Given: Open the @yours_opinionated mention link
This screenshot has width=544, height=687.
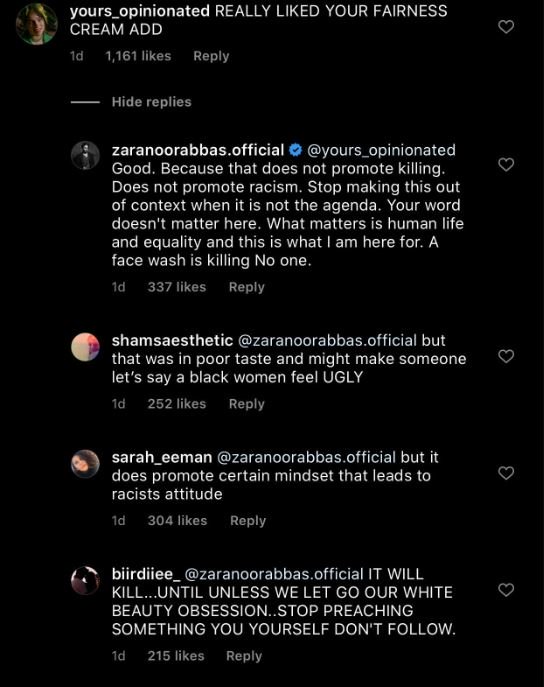Looking at the screenshot, I should pyautogui.click(x=382, y=150).
